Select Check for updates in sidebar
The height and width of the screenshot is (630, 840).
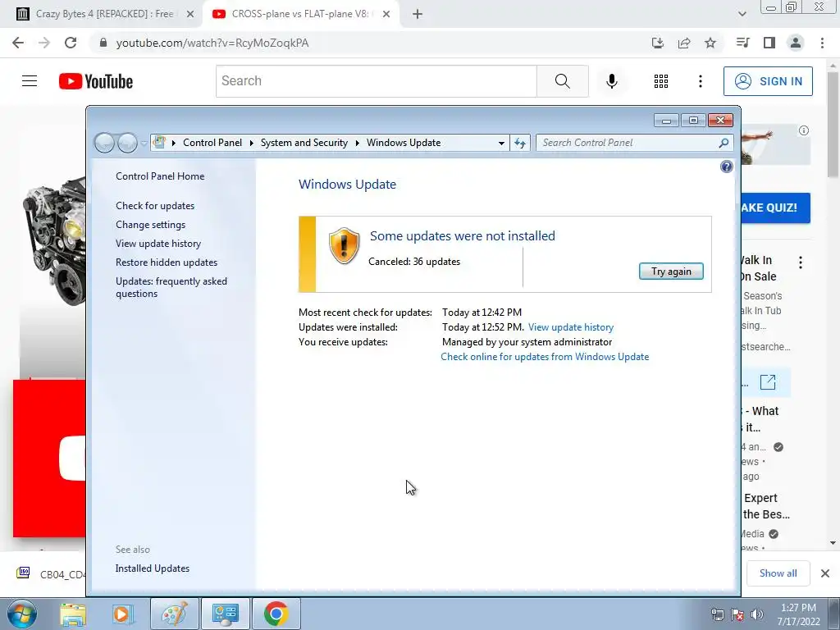[x=155, y=206]
